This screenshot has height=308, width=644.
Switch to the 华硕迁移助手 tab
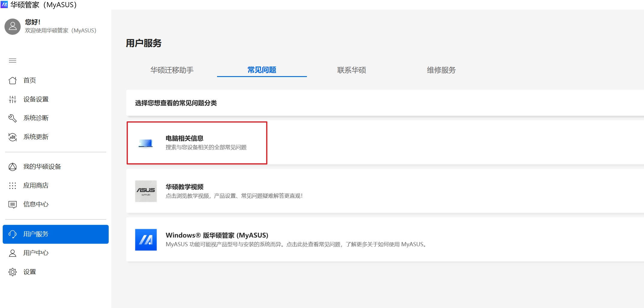172,70
